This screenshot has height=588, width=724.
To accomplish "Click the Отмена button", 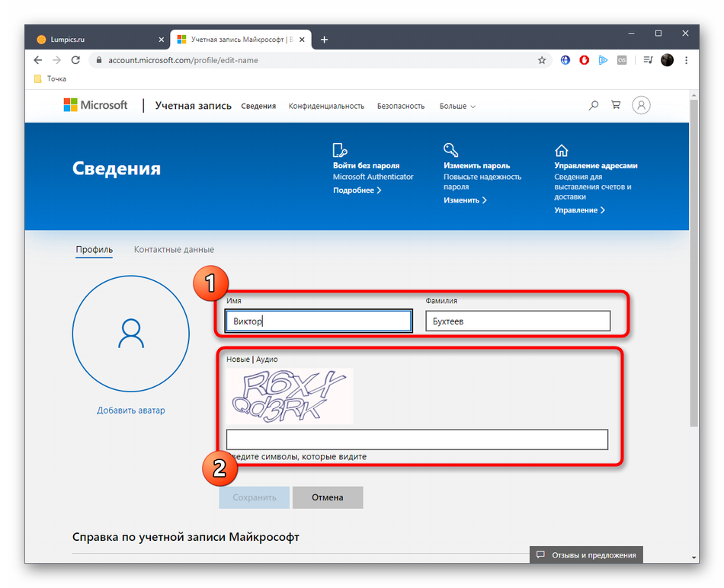I will 328,497.
